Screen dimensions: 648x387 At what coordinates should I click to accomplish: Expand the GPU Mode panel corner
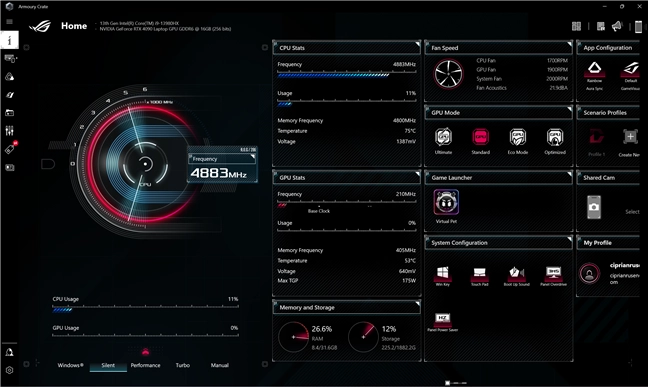(x=569, y=109)
